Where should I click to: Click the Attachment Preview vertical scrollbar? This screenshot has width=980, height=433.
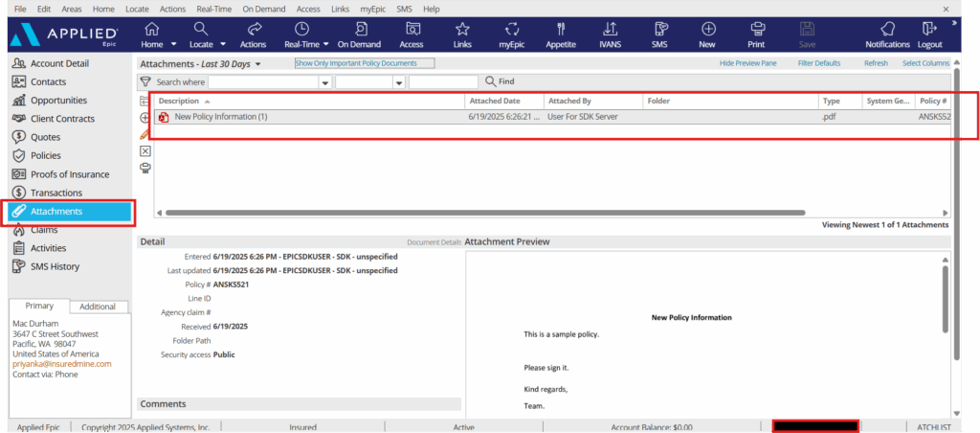tap(945, 299)
